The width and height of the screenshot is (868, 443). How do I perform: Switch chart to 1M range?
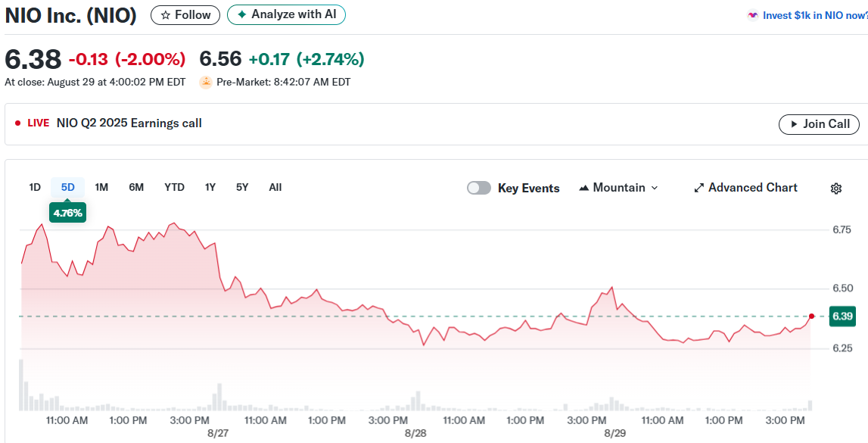101,187
